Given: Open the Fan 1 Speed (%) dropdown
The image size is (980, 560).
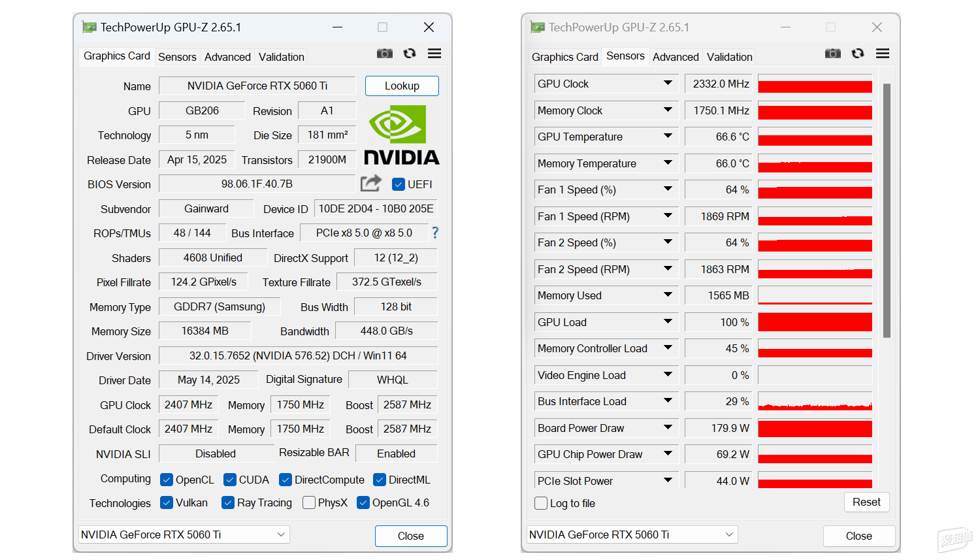Looking at the screenshot, I should tap(668, 189).
